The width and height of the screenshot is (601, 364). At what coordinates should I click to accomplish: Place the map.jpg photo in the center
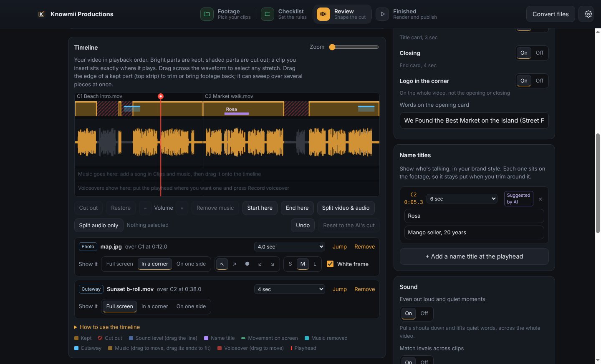pos(247,264)
